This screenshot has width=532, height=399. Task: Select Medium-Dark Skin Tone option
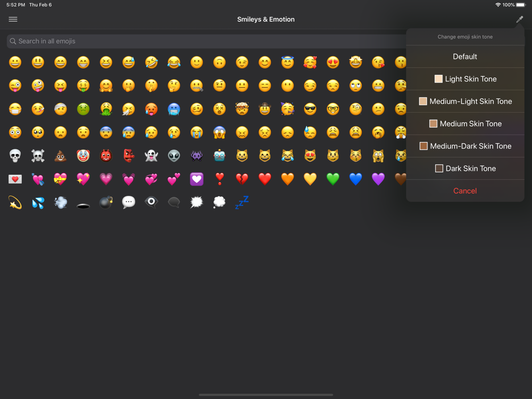(465, 146)
